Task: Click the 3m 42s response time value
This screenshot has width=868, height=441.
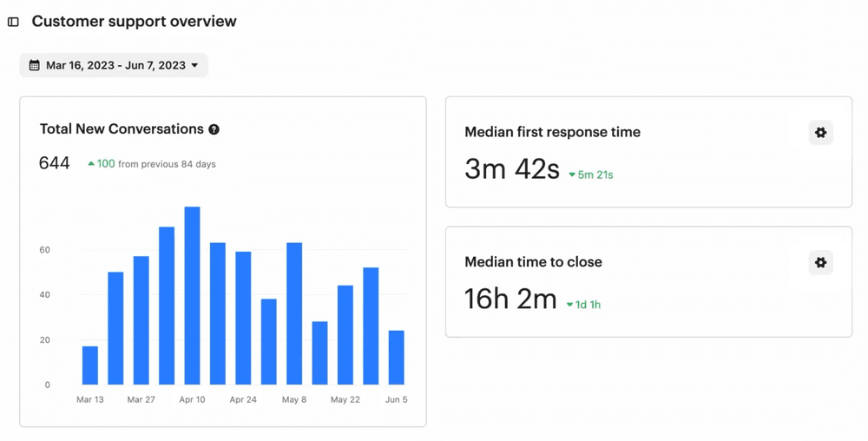Action: pyautogui.click(x=512, y=169)
